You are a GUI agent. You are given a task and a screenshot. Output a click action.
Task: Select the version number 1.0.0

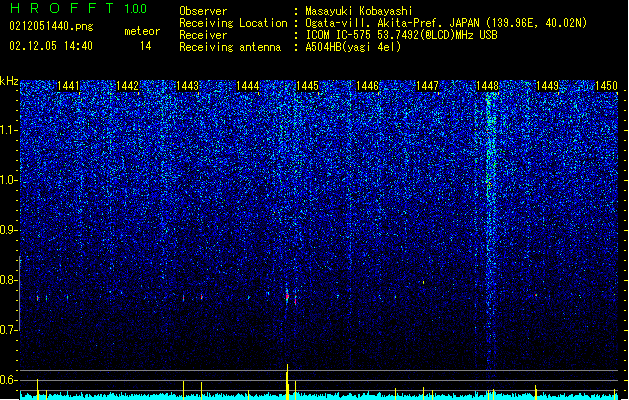[136, 9]
